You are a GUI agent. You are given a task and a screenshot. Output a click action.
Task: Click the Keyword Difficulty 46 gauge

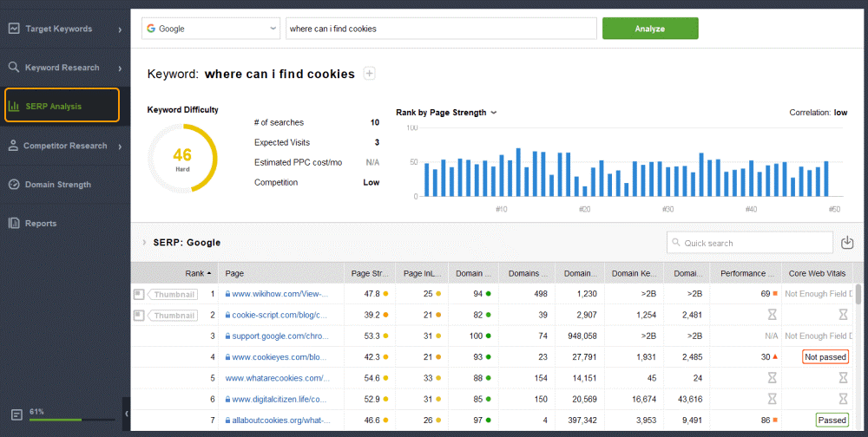[182, 158]
